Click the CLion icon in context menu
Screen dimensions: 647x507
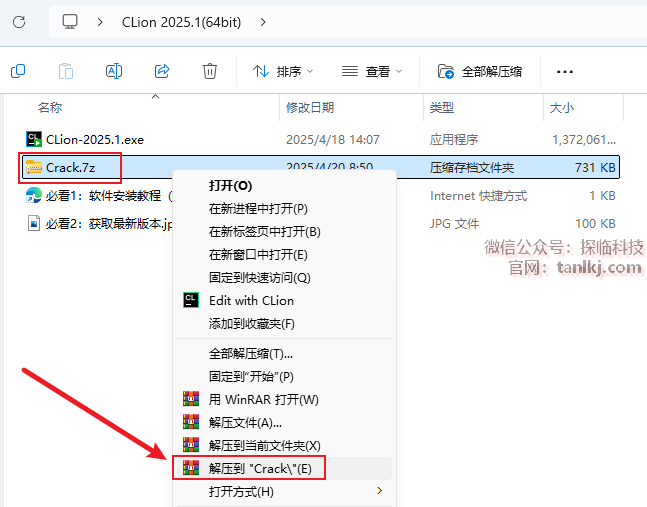click(191, 300)
